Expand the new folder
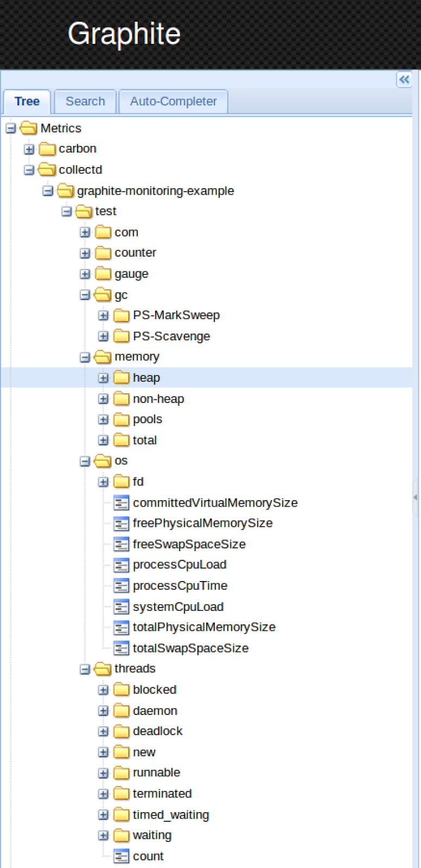 pyautogui.click(x=104, y=752)
